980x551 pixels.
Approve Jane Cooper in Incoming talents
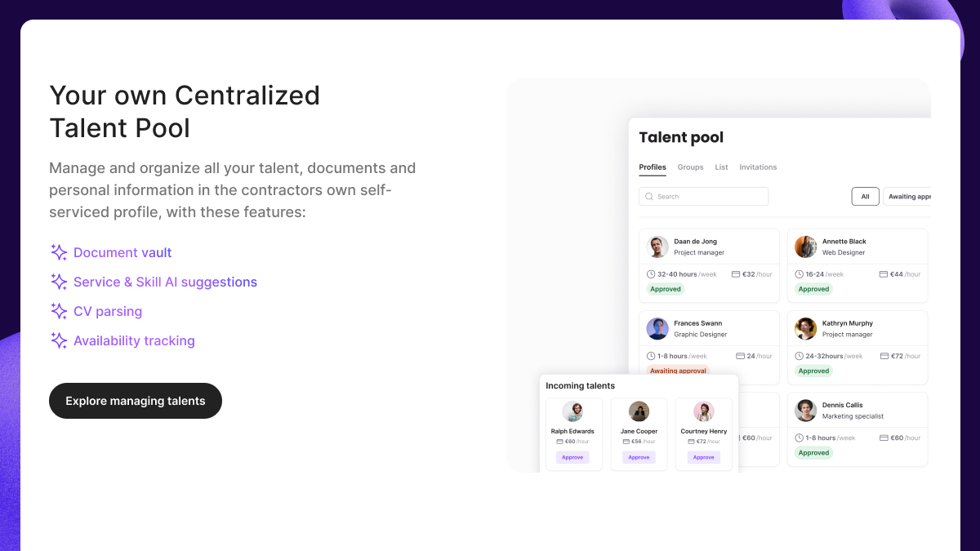639,457
